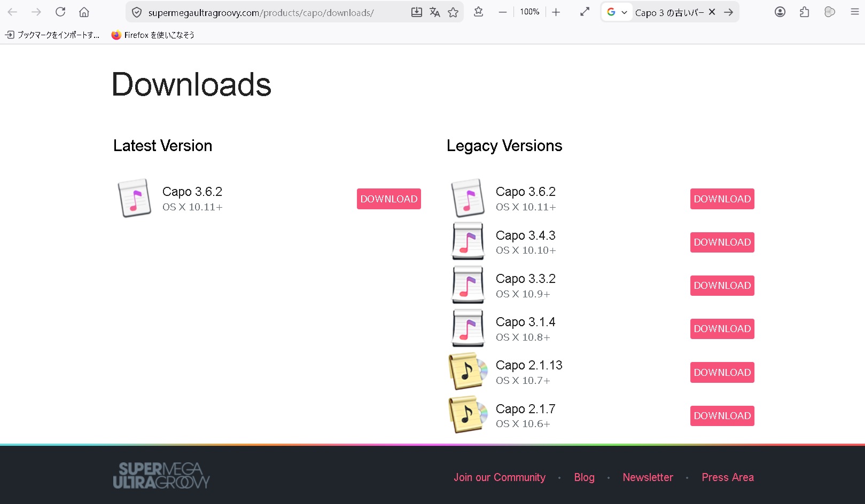This screenshot has height=504, width=865.
Task: Zoom out with the minus button
Action: click(x=502, y=12)
